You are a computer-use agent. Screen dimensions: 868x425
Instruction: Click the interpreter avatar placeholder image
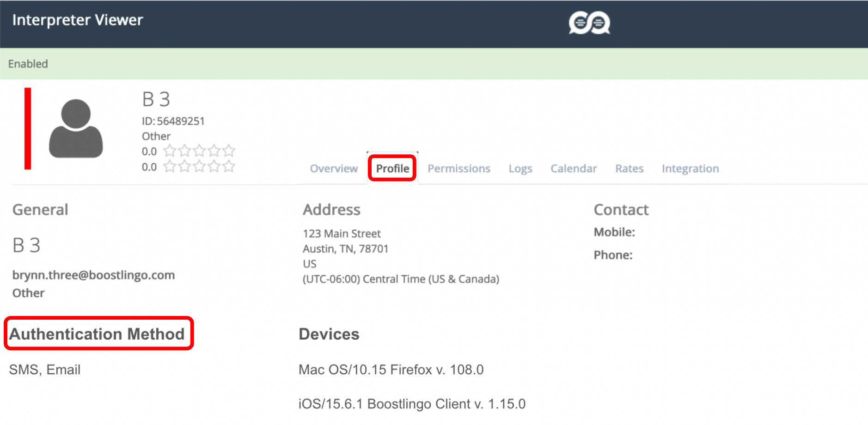click(x=76, y=128)
